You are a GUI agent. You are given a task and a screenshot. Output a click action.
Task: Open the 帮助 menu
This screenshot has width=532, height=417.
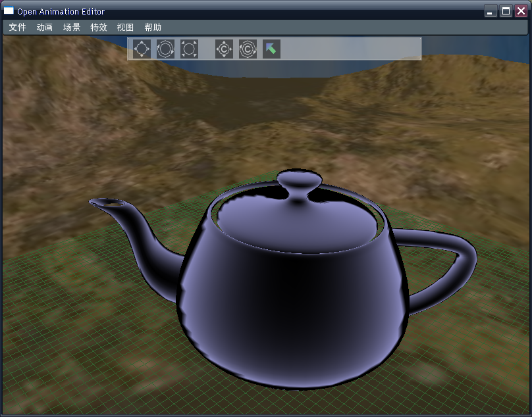point(153,27)
